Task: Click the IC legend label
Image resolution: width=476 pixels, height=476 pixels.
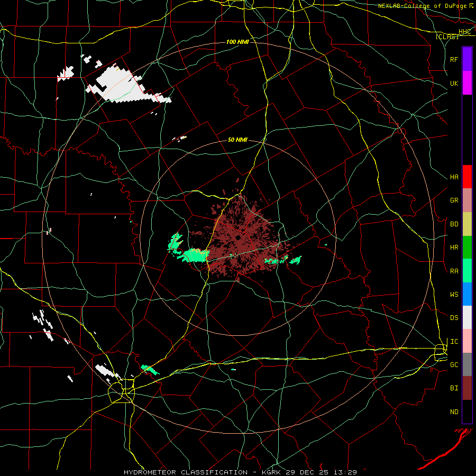Action: (454, 341)
